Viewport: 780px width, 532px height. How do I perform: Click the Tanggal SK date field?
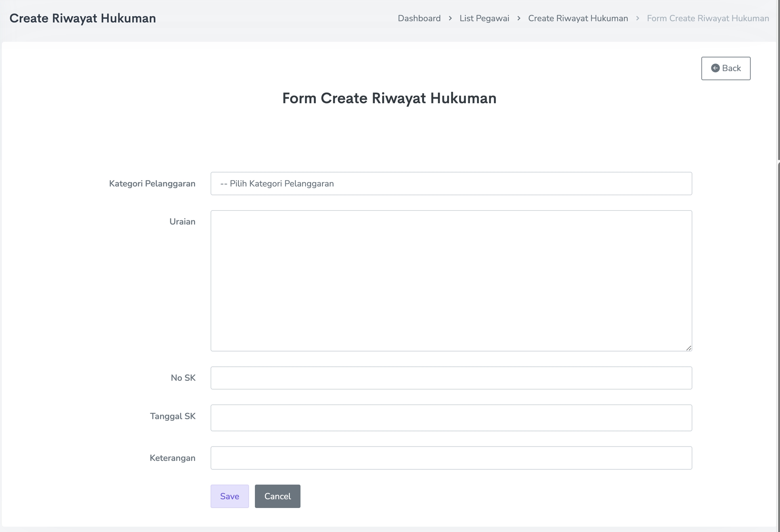pos(451,418)
